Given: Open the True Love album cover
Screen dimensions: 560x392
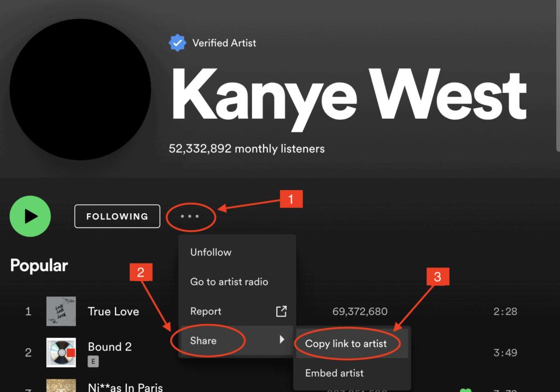Looking at the screenshot, I should (x=61, y=311).
